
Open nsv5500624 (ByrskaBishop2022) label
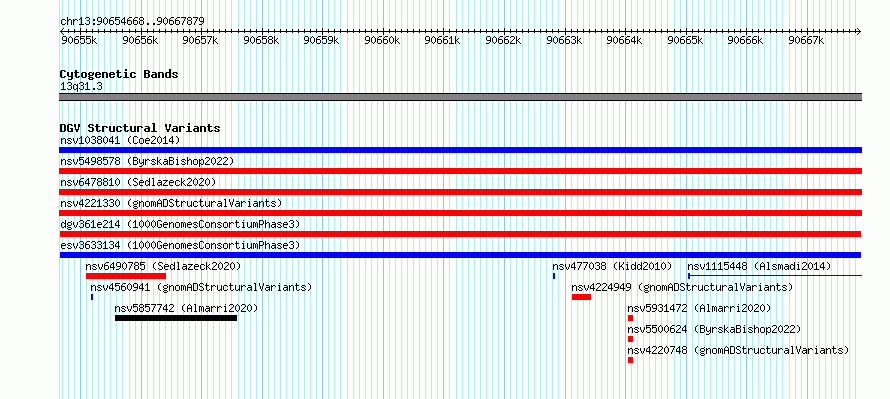pyautogui.click(x=714, y=329)
